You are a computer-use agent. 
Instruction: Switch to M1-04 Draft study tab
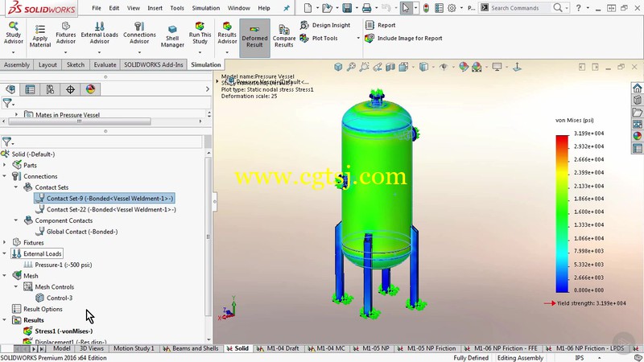pos(279,348)
